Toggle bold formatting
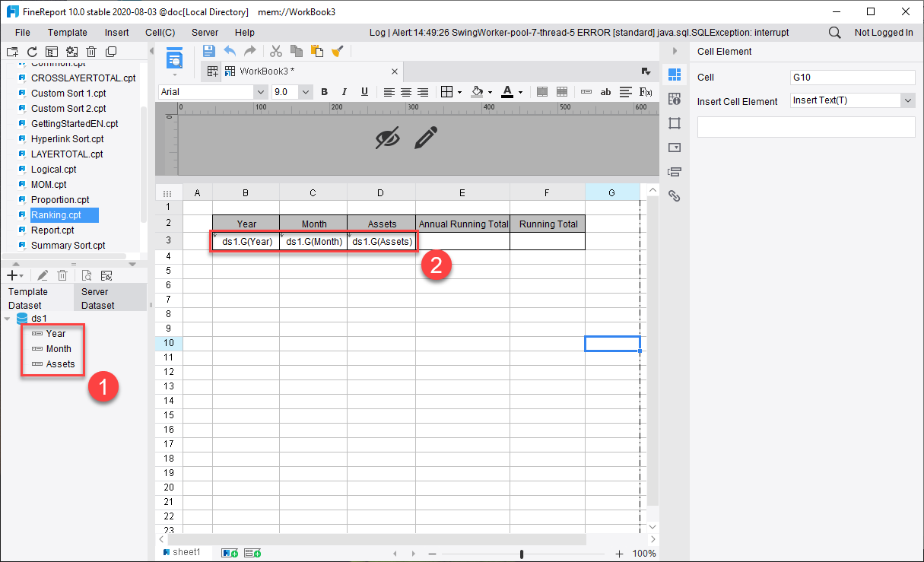Image resolution: width=924 pixels, height=562 pixels. tap(324, 92)
